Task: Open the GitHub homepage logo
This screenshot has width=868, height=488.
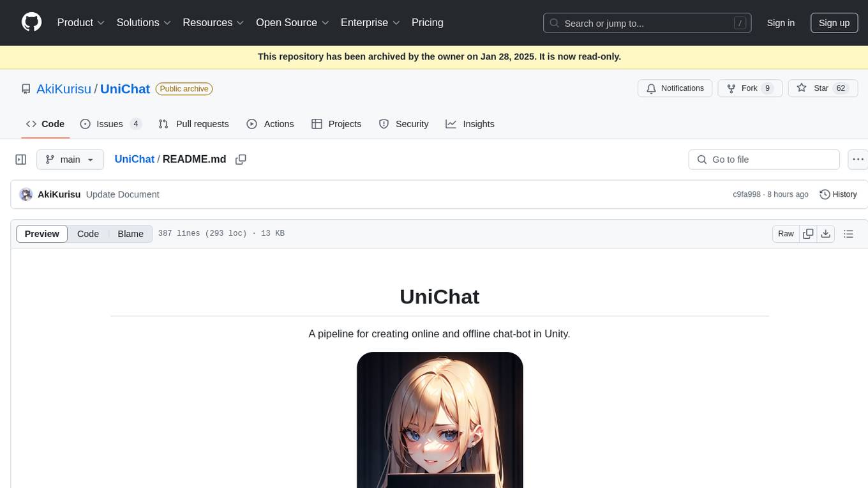Action: click(31, 22)
